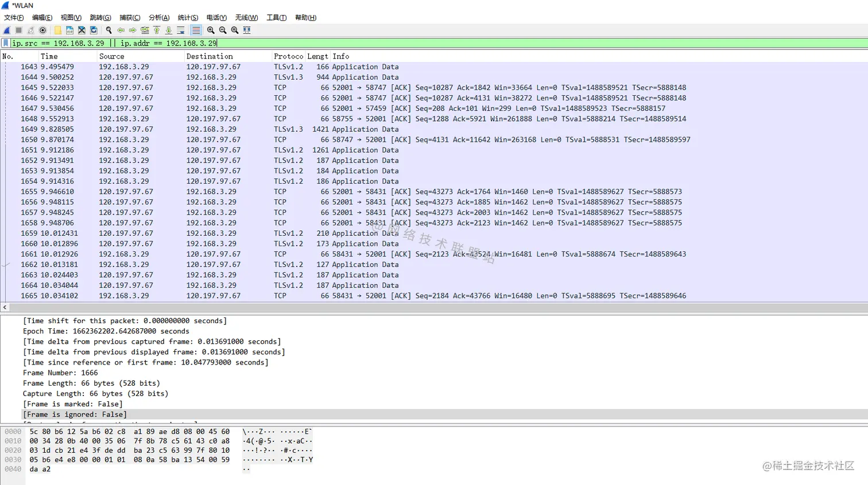The image size is (868, 485).
Task: Select the Frame Number: 1666 line
Action: click(60, 373)
